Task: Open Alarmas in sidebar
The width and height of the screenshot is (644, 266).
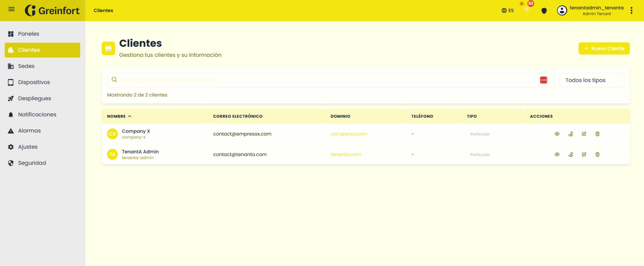Action: click(42, 131)
